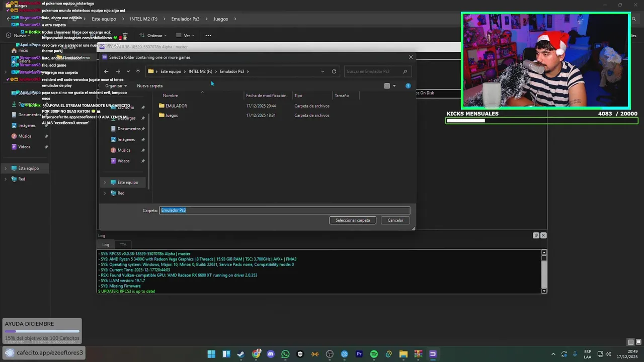
Task: Select Red in File Explorer sidebar
Action: coord(22,179)
